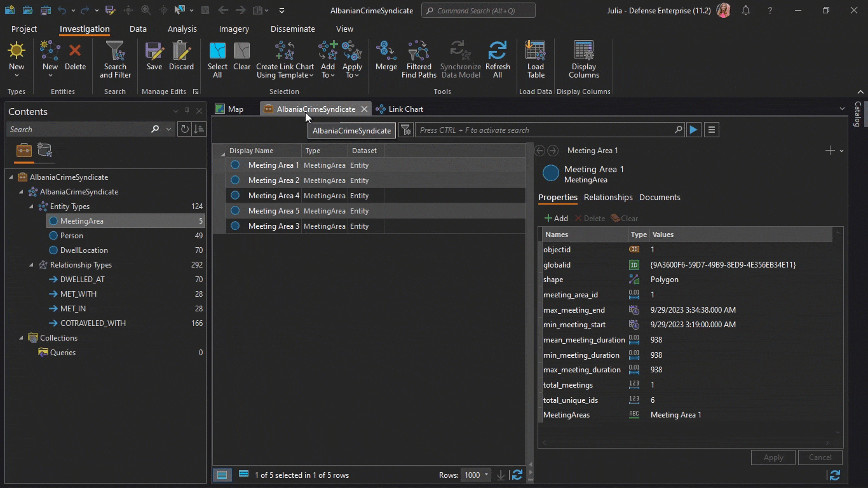The width and height of the screenshot is (868, 488).
Task: Open the Rows count dropdown
Action: 487,475
